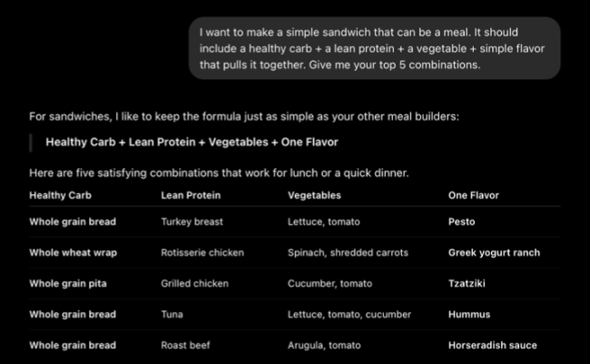This screenshot has height=364, width=590.
Task: Select the Whole grain pita cell
Action: pos(68,283)
